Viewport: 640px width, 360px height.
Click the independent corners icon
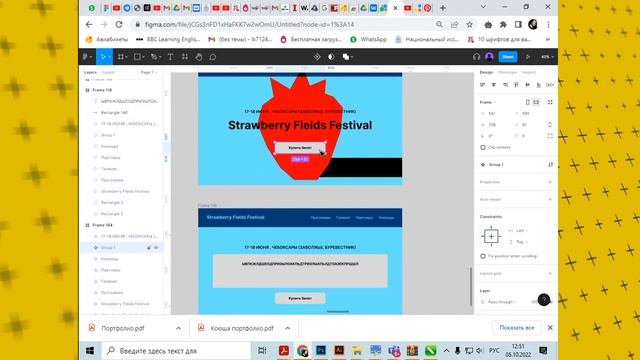point(550,136)
